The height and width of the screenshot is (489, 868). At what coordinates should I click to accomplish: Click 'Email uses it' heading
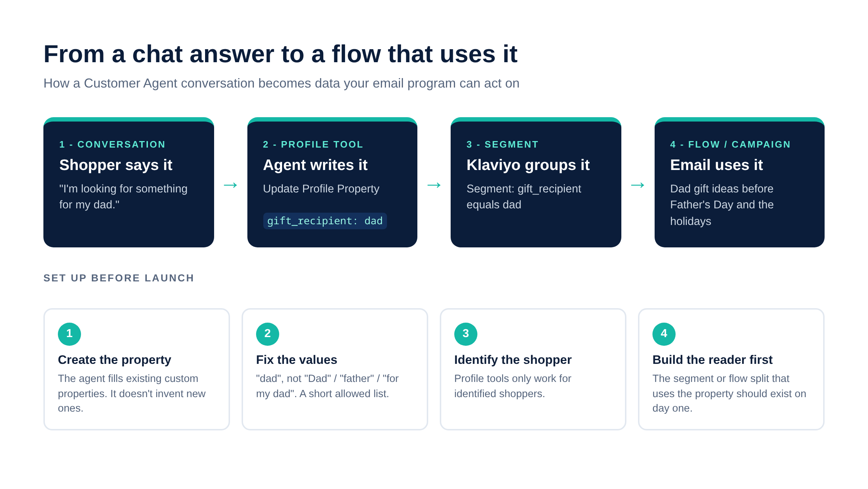coord(716,165)
